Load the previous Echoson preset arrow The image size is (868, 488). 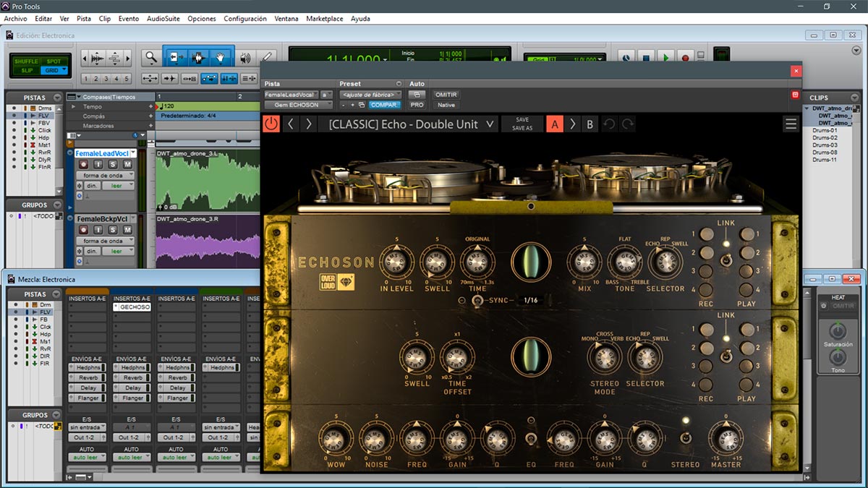291,124
